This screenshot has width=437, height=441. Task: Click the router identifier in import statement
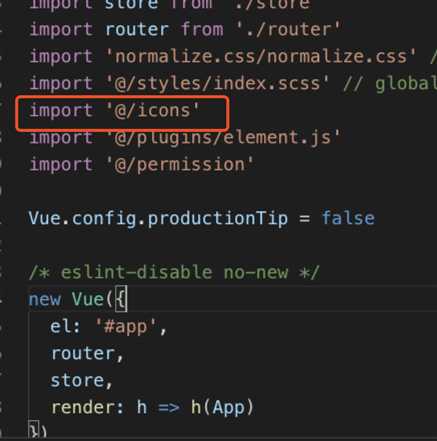pyautogui.click(x=137, y=30)
